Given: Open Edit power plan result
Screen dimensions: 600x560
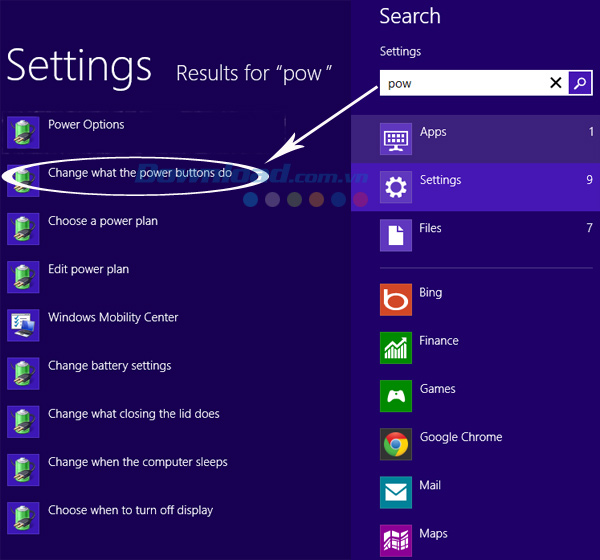Looking at the screenshot, I should (x=88, y=269).
